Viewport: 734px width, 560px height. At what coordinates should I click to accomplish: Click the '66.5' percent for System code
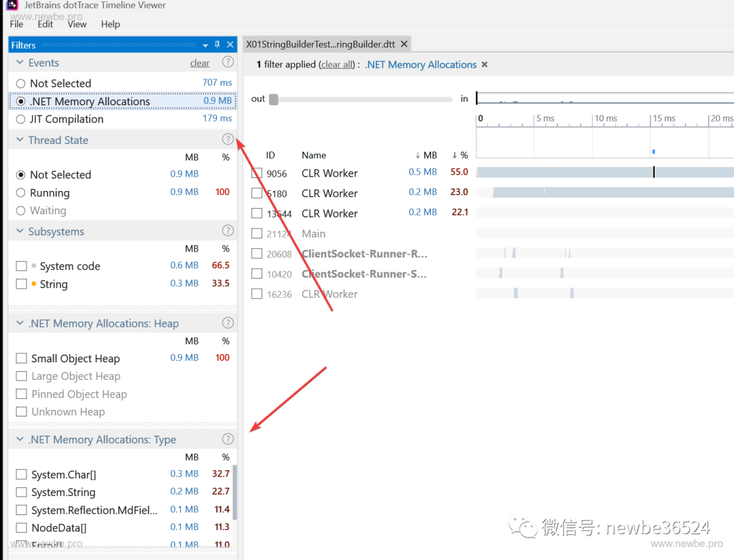coord(220,265)
